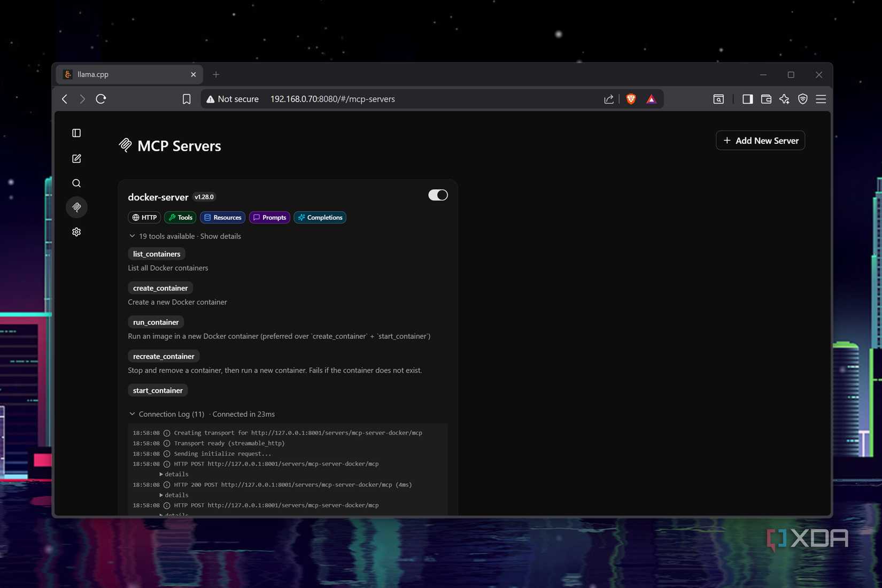Select the MCP servers icon in the sidebar

tap(76, 207)
